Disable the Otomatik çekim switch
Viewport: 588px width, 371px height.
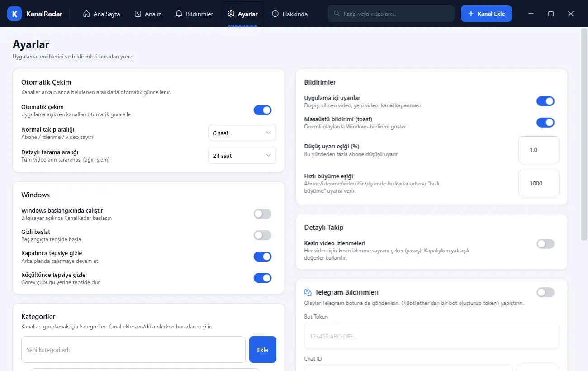(262, 110)
